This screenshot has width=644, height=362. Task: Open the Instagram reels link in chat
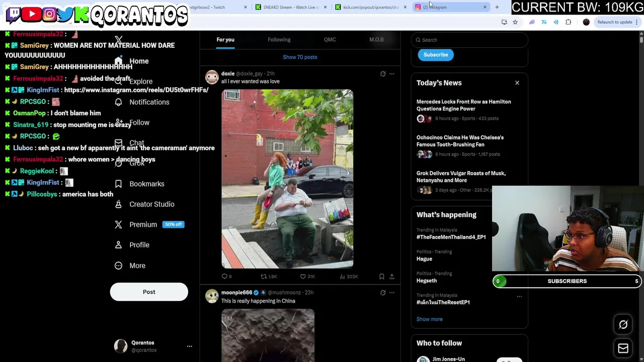136,90
